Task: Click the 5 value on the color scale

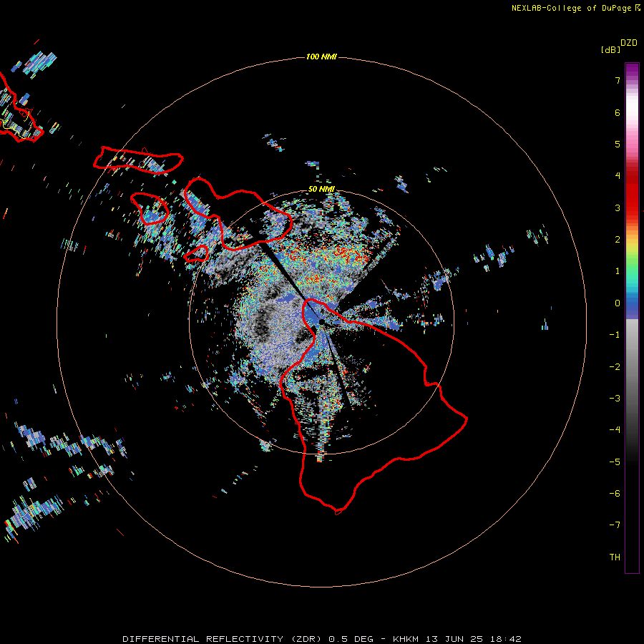Action: click(x=618, y=144)
